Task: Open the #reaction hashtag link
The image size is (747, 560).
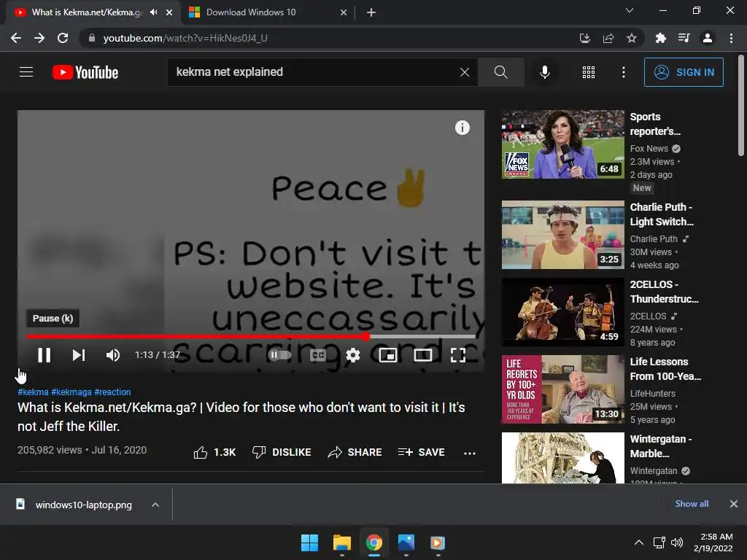Action: (x=112, y=392)
